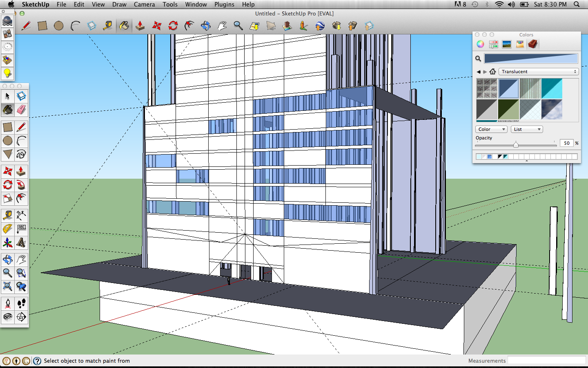Open the brick textures palette in Colors panel

point(533,44)
